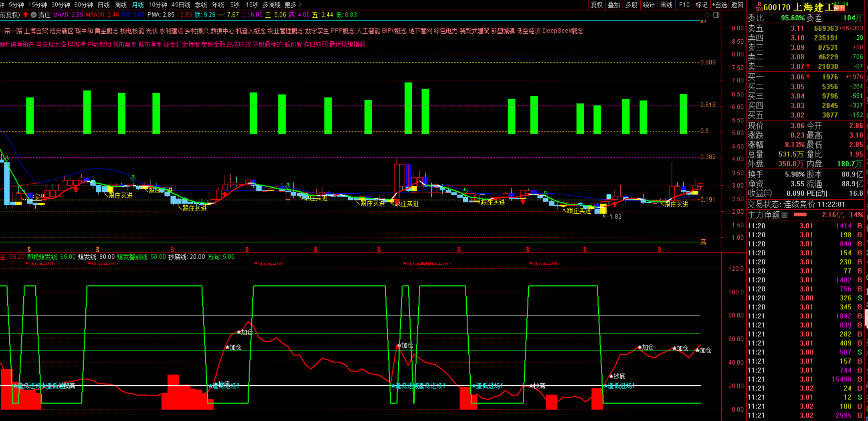Image resolution: width=868 pixels, height=421 pixels.
Task: Open the indicator dropdown circle beside 猎庄
Action: click(x=34, y=15)
